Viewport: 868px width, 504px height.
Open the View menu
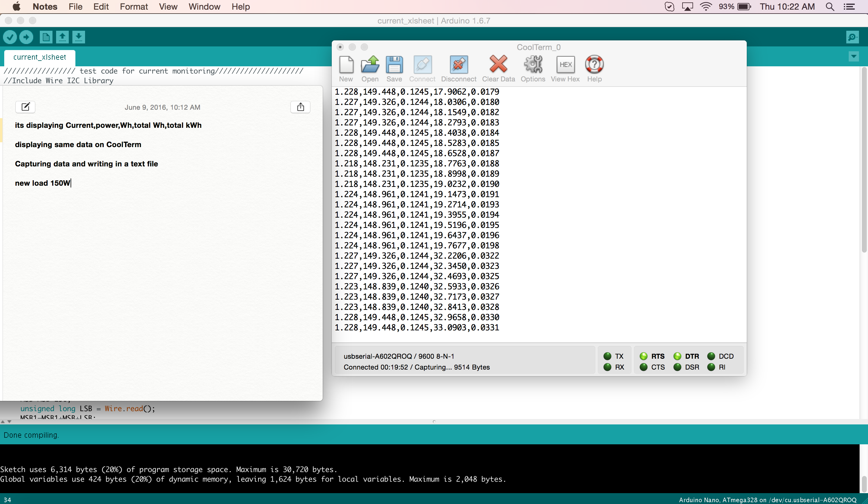pyautogui.click(x=168, y=7)
